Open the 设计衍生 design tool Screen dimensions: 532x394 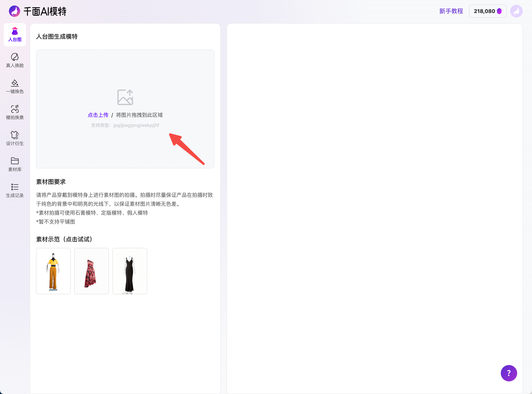pyautogui.click(x=15, y=139)
